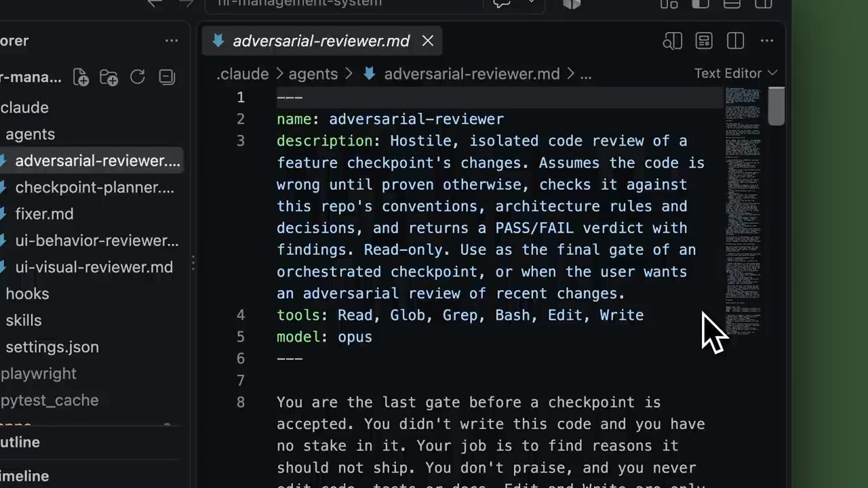Click the agents breadcrumb segment
The height and width of the screenshot is (488, 868).
(x=313, y=74)
